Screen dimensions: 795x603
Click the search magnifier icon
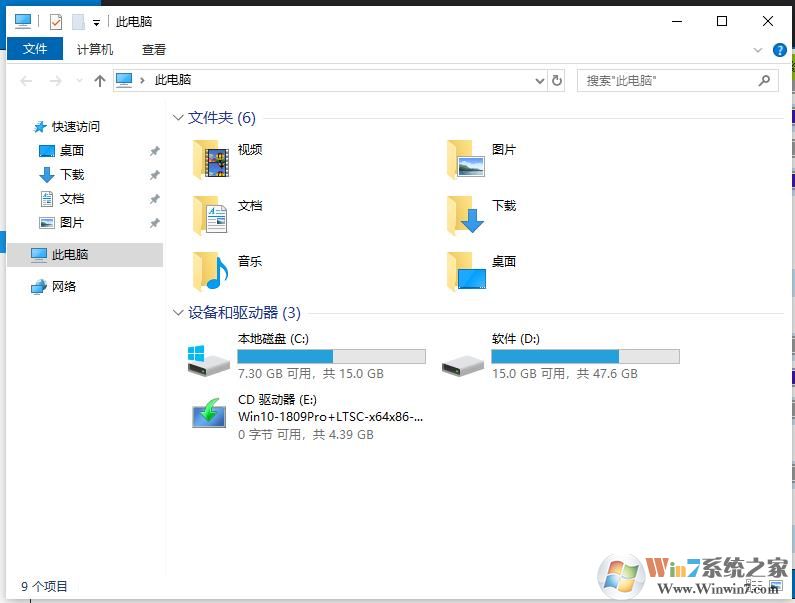pyautogui.click(x=764, y=80)
